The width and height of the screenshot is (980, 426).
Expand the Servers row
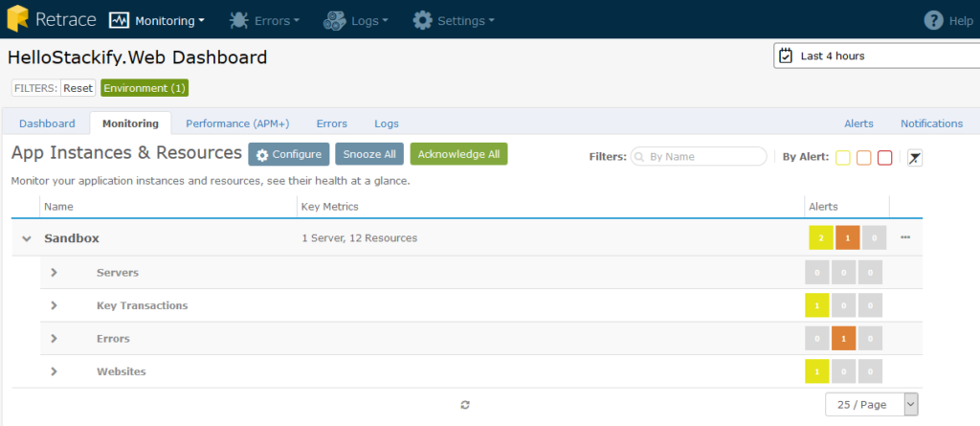[x=54, y=273]
